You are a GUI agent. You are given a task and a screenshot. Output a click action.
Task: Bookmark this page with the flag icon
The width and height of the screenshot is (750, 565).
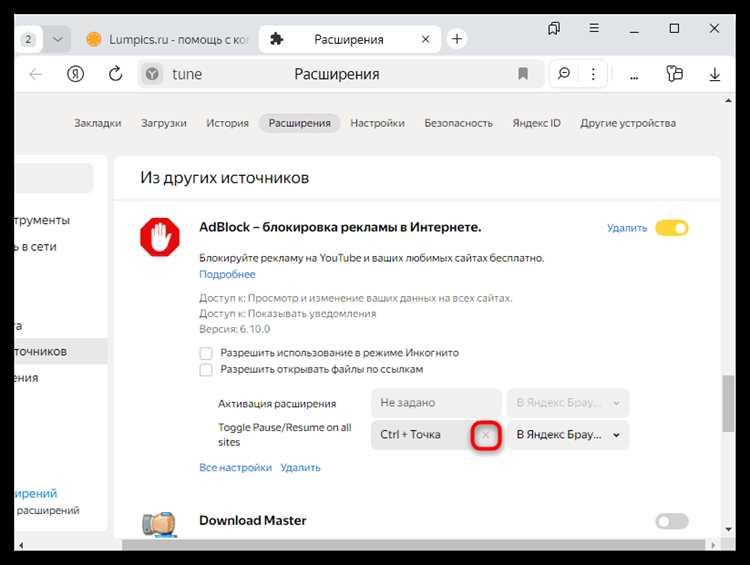(523, 74)
